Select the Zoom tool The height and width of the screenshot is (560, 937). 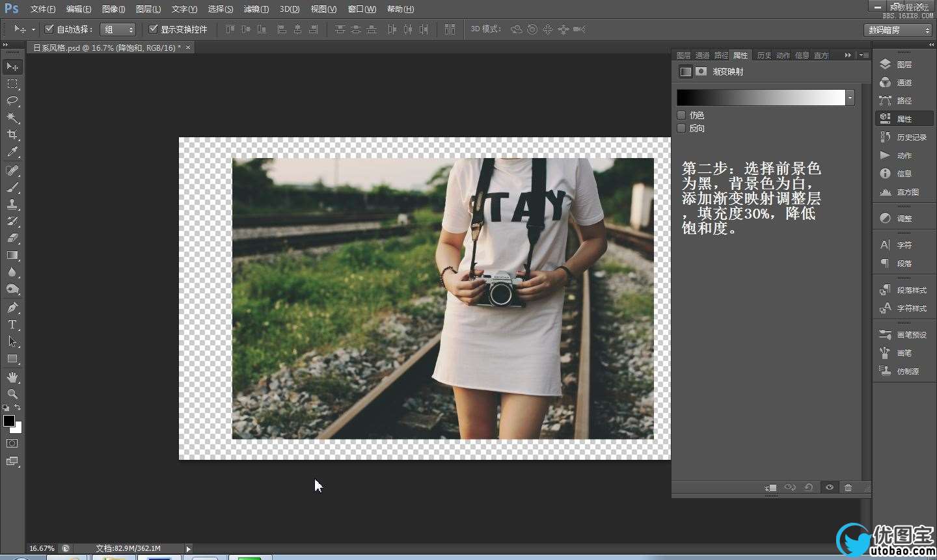pos(12,393)
